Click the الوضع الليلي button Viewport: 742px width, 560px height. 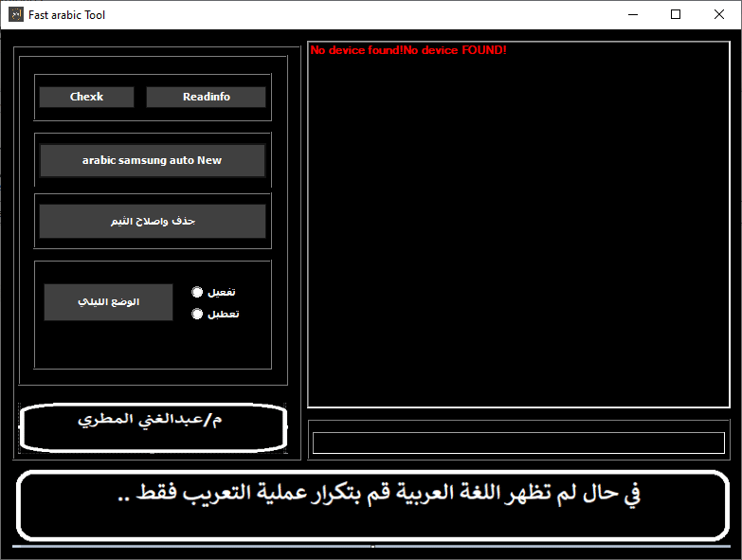click(108, 302)
